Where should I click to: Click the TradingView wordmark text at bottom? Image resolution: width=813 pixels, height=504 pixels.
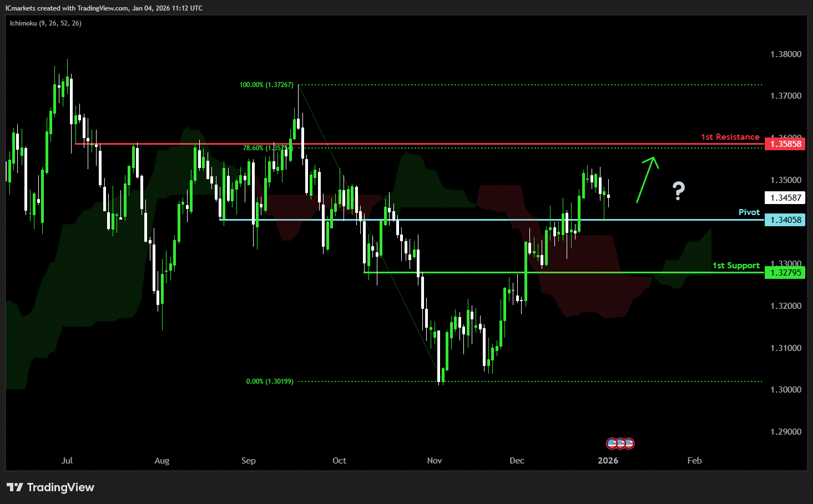(60, 487)
